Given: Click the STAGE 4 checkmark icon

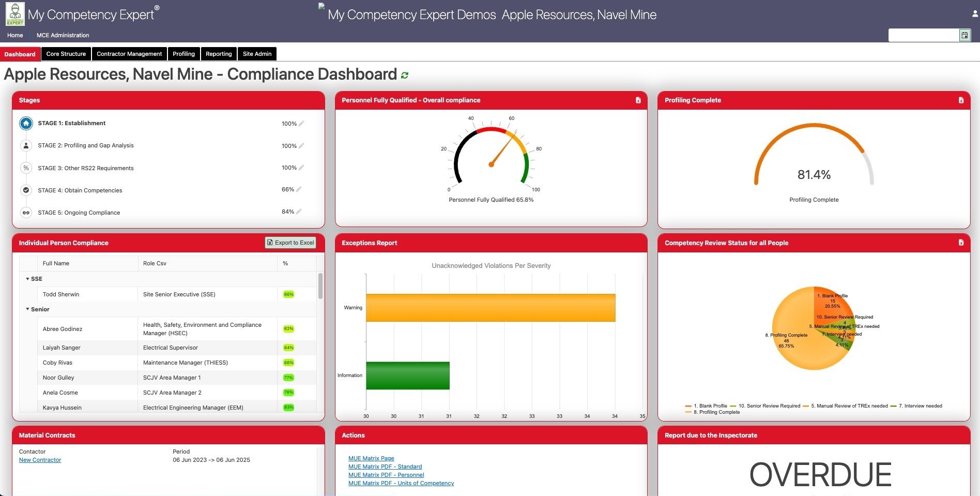Looking at the screenshot, I should [26, 190].
